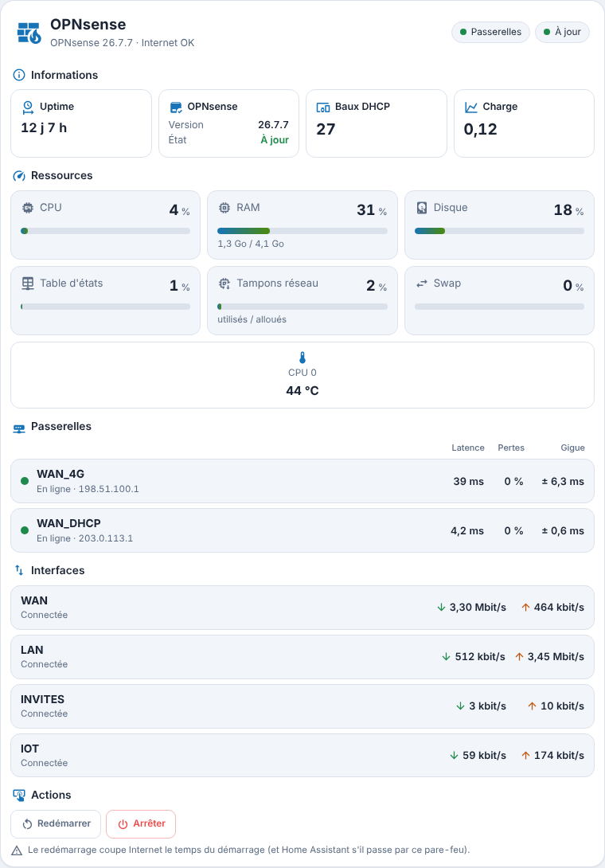Click the "En ligne · 198.51.100.1" text
This screenshot has height=868, width=605.
pyautogui.click(x=88, y=490)
